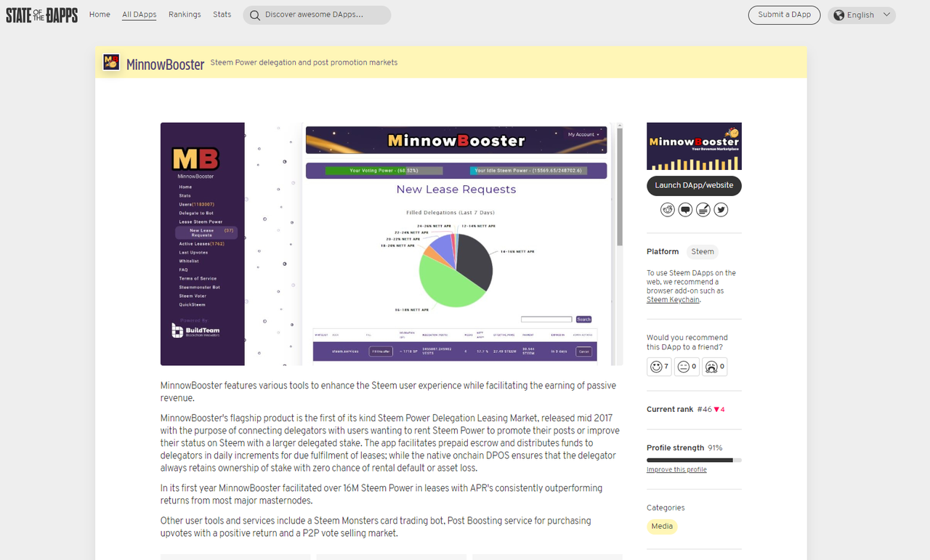Screen dimensions: 930x560
Task: Select the Media category tag
Action: click(662, 527)
